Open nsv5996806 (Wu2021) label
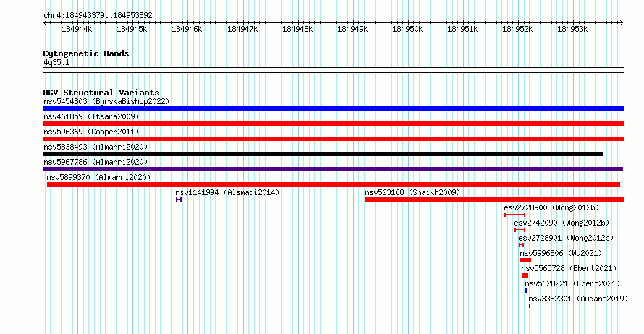This screenshot has height=334, width=644. (x=561, y=253)
